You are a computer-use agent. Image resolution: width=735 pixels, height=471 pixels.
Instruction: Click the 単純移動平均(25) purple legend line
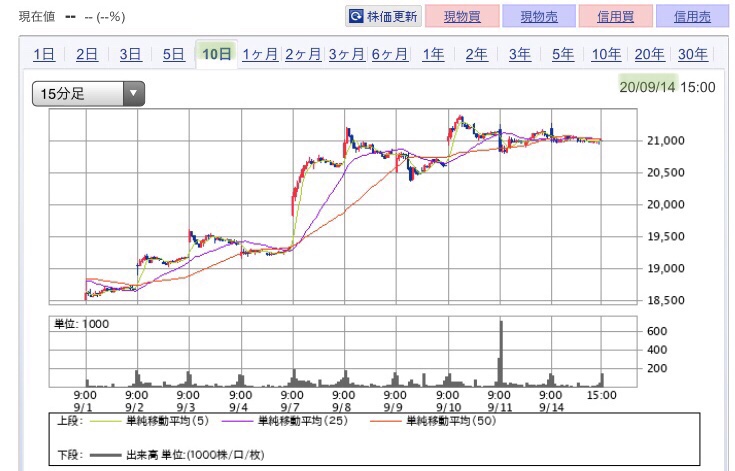[237, 421]
